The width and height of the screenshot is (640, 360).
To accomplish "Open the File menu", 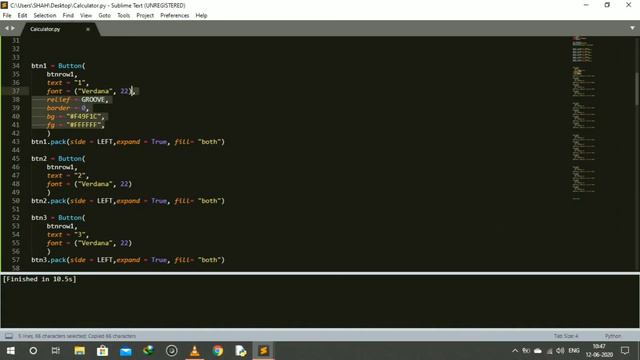I will [x=7, y=16].
